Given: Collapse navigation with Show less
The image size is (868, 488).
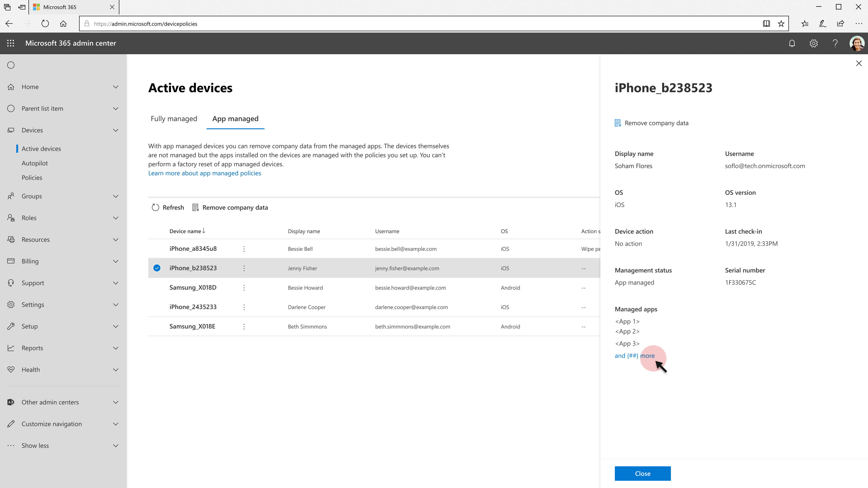Looking at the screenshot, I should tap(35, 445).
